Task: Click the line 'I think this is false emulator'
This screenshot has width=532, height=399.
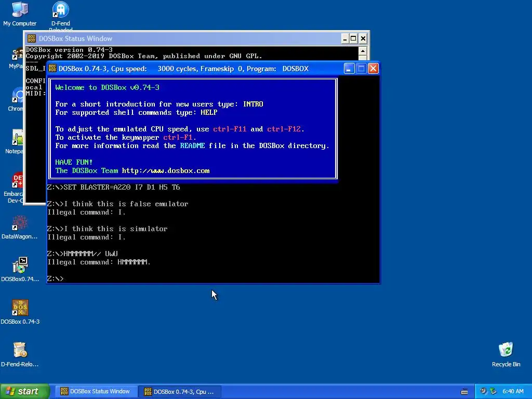Action: (x=118, y=204)
